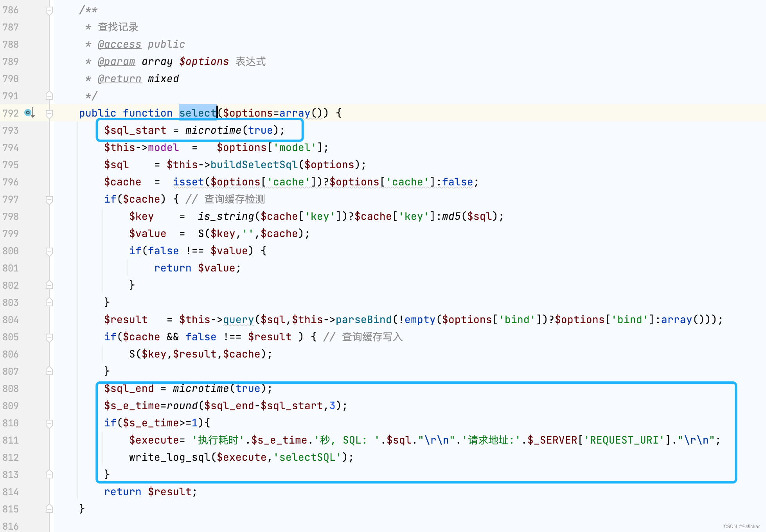Collapse the doc comment block starting at line 786
Viewport: 766px width, 532px height.
coord(49,10)
